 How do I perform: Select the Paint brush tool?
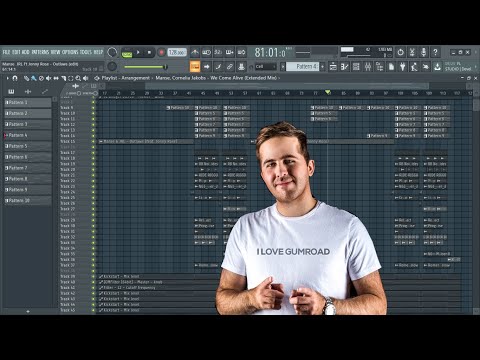34,78
